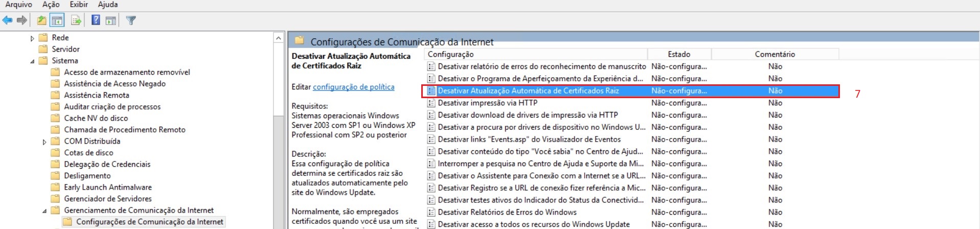Toggle the console tree pane icon
This screenshot has width=980, height=229.
pos(57,20)
